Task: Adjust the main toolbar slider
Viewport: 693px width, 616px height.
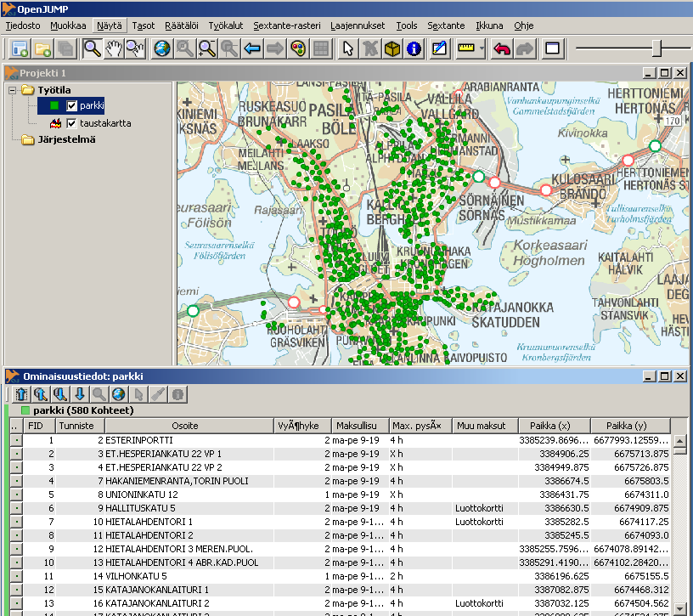Action: 657,48
